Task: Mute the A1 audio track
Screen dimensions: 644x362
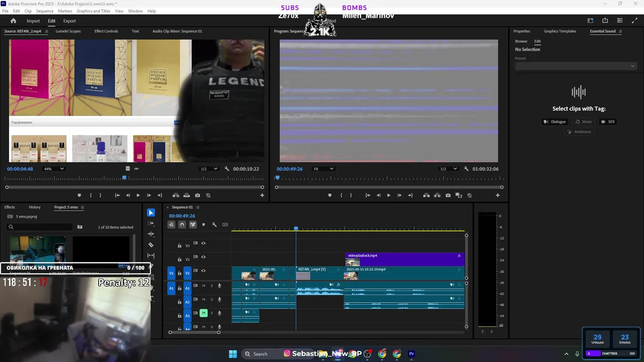Action: (x=203, y=286)
